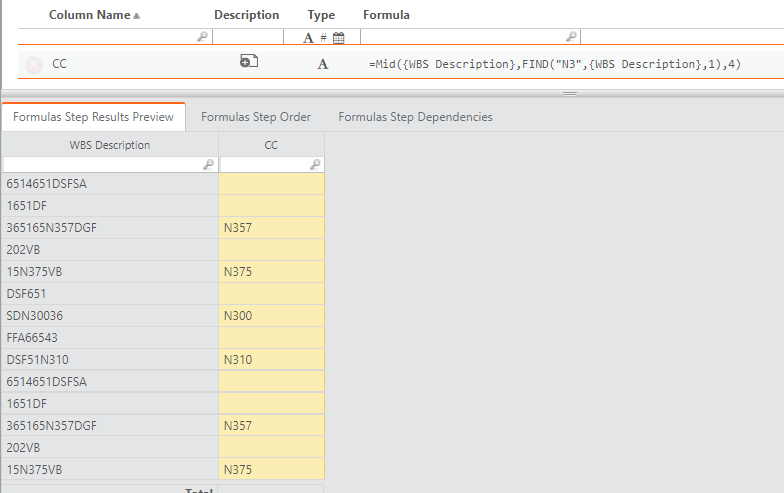Click search icon in Formula filter box
Image resolution: width=784 pixels, height=493 pixels.
(571, 37)
